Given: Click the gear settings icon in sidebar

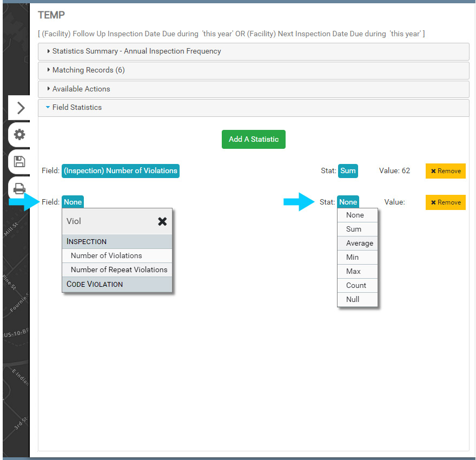Looking at the screenshot, I should pos(19,135).
